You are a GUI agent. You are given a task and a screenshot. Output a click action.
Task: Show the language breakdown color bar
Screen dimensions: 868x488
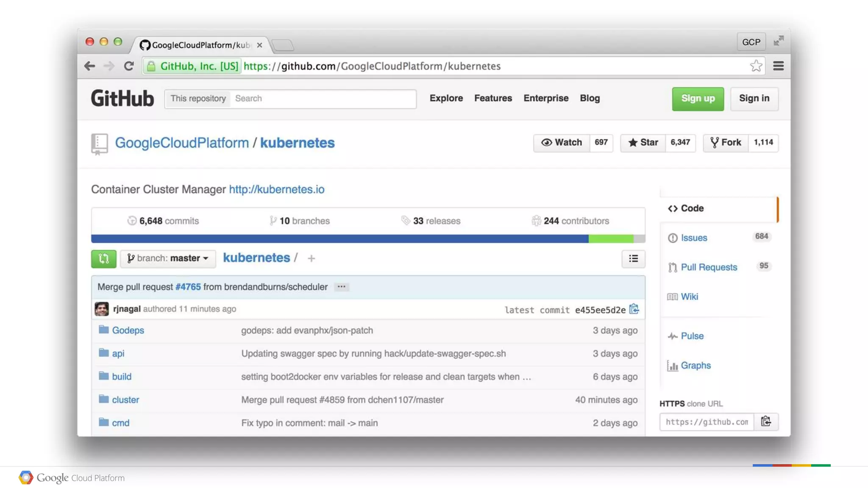click(x=368, y=239)
